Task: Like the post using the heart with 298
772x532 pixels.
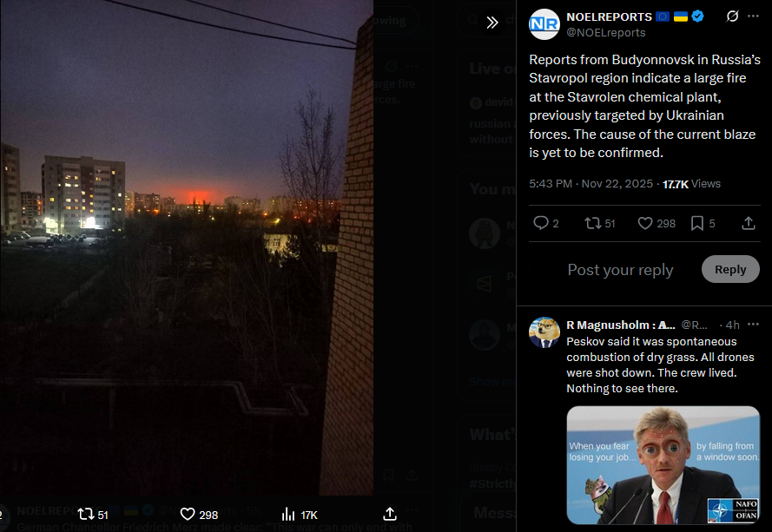Action: click(x=645, y=223)
